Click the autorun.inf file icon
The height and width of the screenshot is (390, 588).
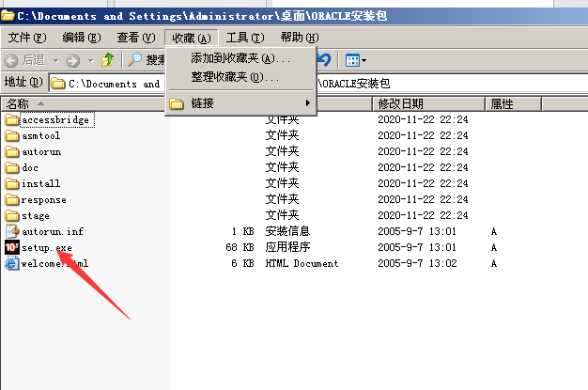12,231
